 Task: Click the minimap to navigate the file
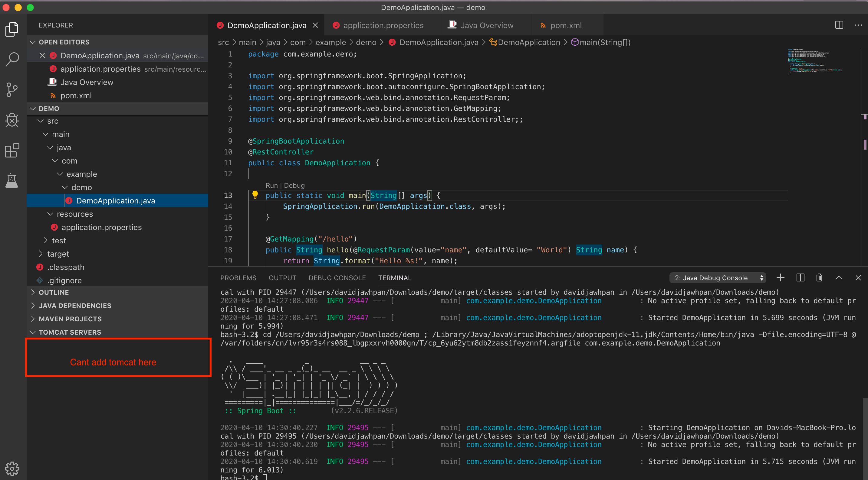tap(815, 62)
